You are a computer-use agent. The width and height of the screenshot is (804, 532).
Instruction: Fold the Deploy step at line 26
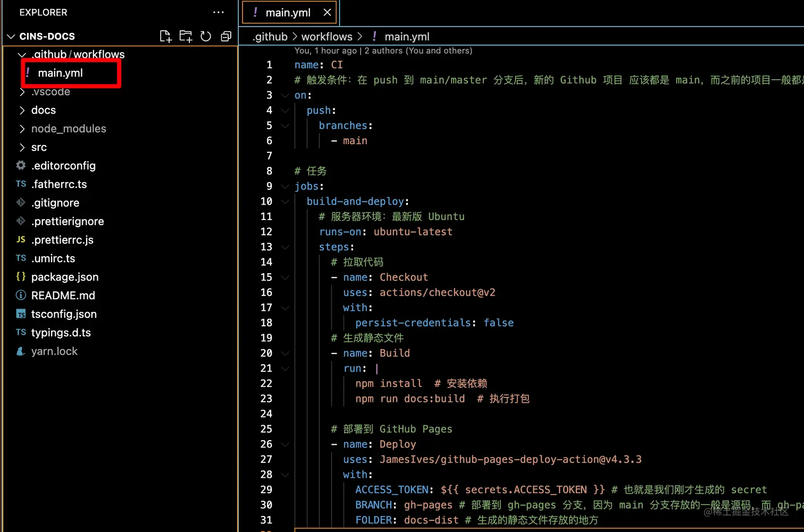tap(285, 444)
